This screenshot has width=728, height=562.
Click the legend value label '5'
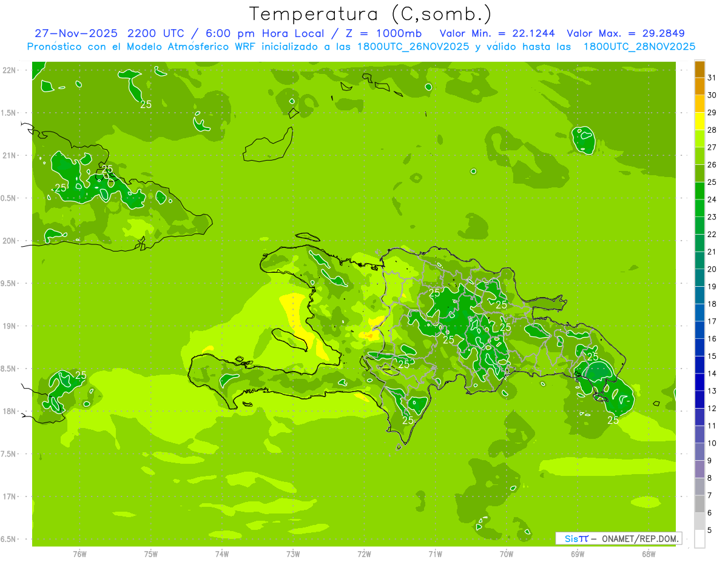coord(710,530)
